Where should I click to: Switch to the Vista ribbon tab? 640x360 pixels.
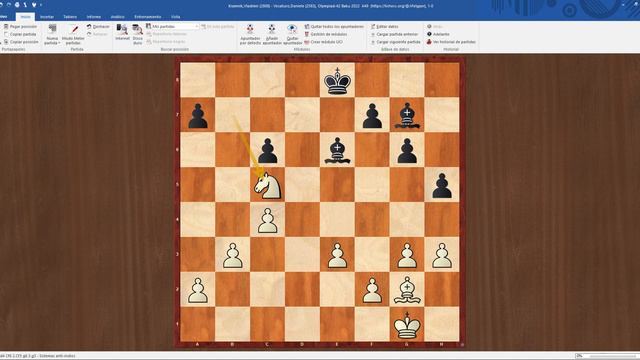point(176,17)
